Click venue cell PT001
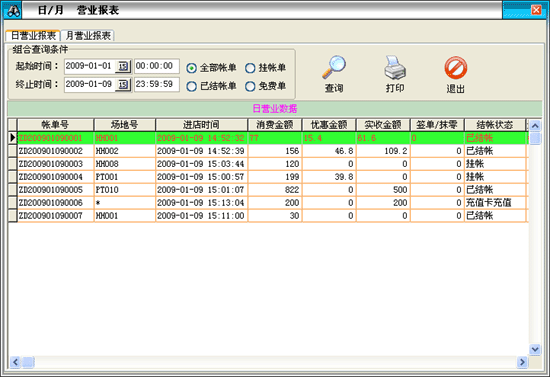The height and width of the screenshot is (377, 550). pyautogui.click(x=125, y=177)
